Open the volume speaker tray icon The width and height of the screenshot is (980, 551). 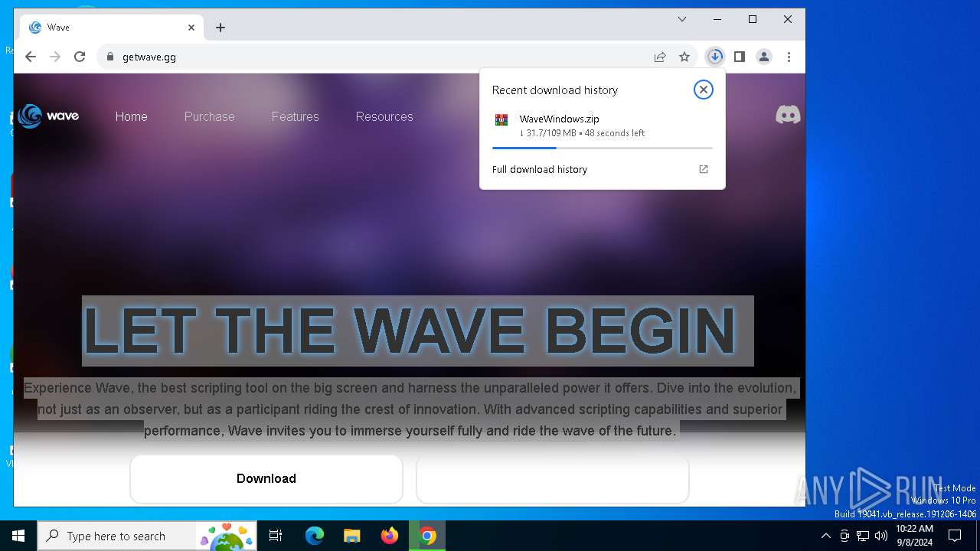881,536
